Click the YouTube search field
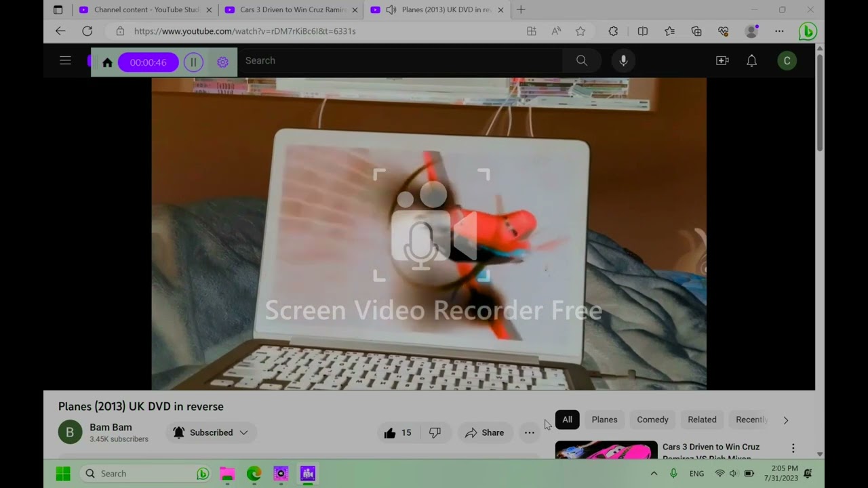 click(400, 60)
